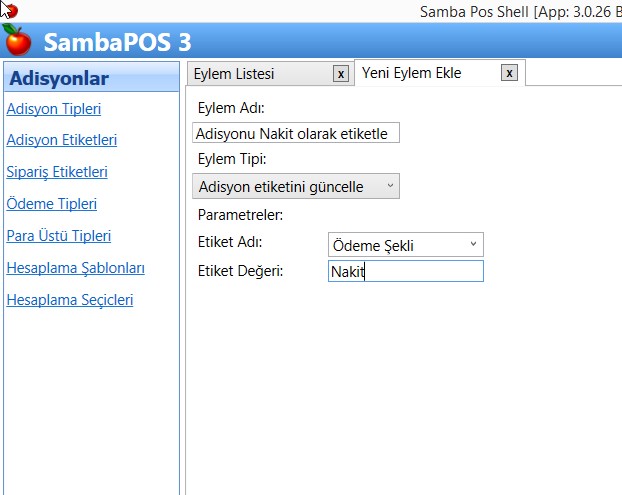Go to Adisyon Etiketleri
This screenshot has height=495, width=622.
pos(61,140)
